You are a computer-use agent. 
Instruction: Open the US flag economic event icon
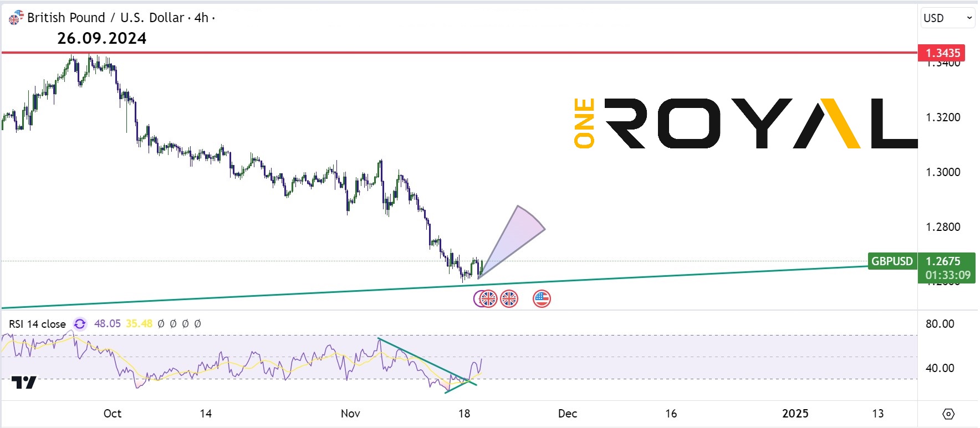click(542, 299)
